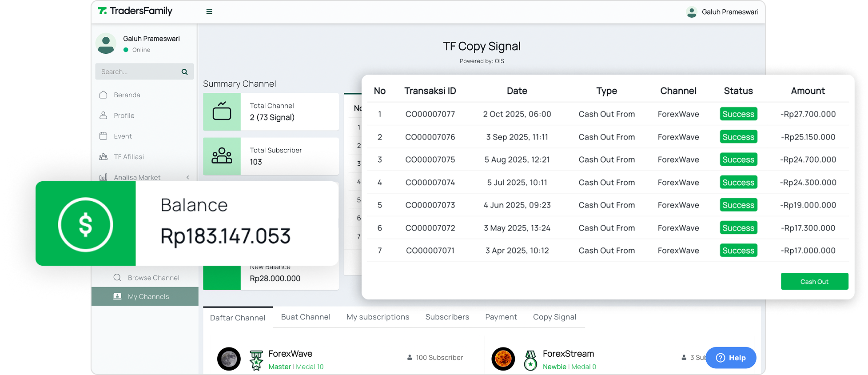Click the ForexWave Master medal icon
The height and width of the screenshot is (375, 868).
click(x=256, y=360)
